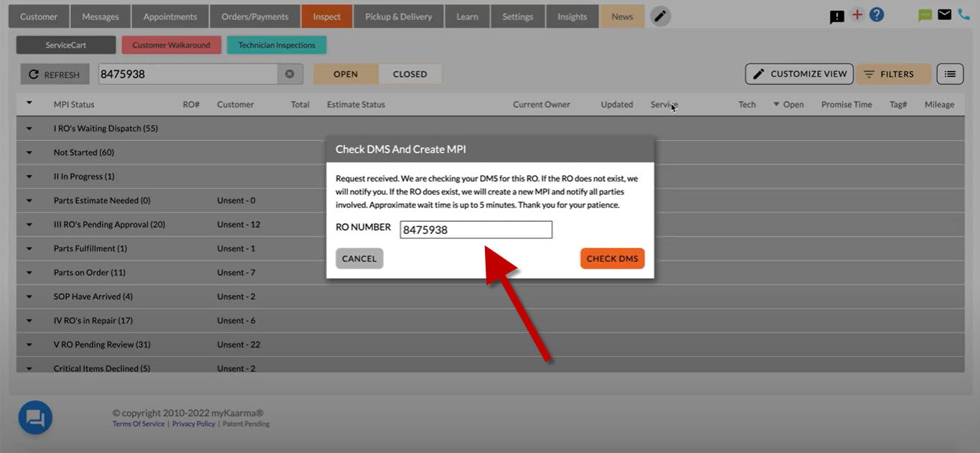Click the phone call icon
This screenshot has height=453, width=980.
tap(963, 14)
